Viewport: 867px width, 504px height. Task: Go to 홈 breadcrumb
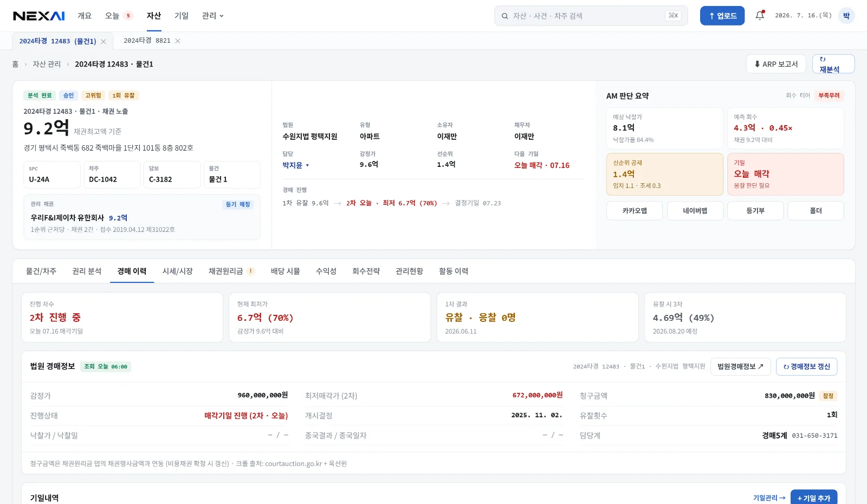coord(15,64)
